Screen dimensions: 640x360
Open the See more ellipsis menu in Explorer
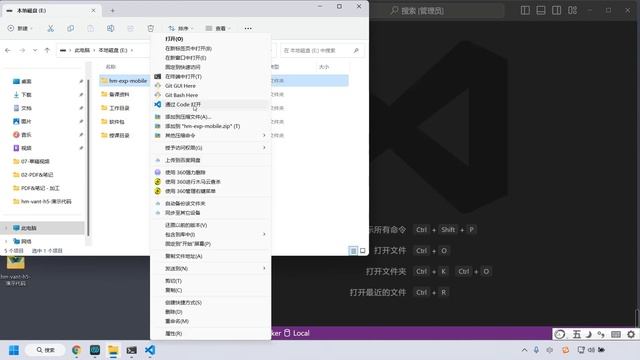click(248, 28)
